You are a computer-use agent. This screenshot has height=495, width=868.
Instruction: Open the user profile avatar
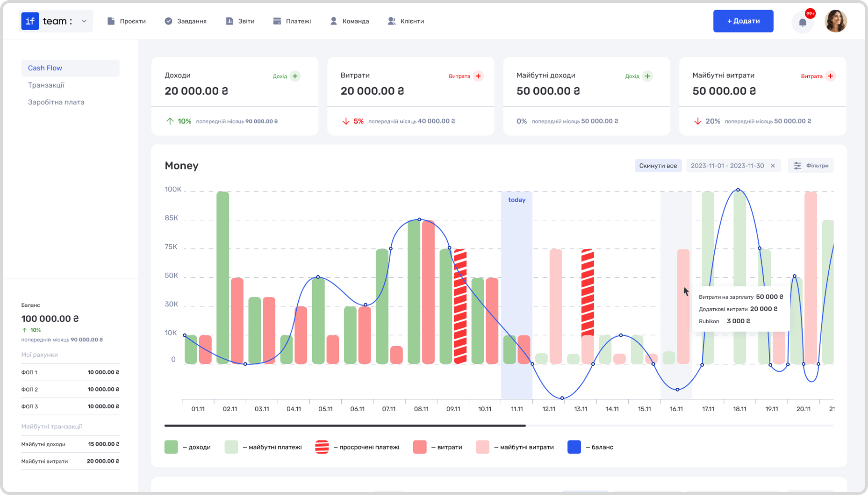point(836,21)
